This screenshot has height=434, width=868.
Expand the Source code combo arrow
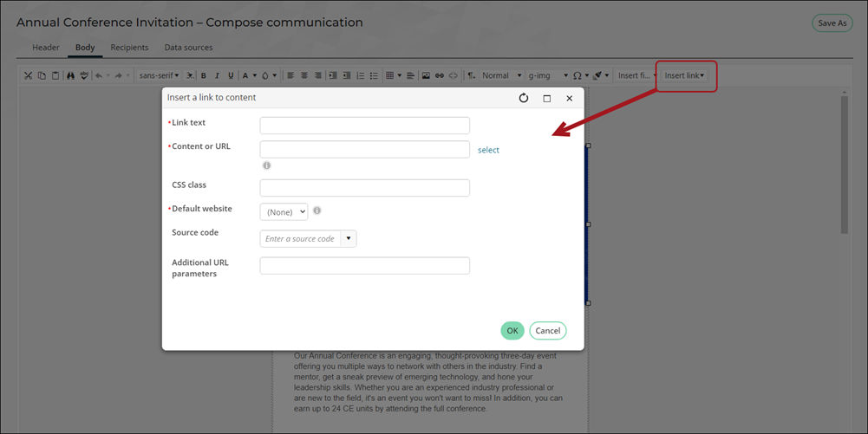[349, 238]
